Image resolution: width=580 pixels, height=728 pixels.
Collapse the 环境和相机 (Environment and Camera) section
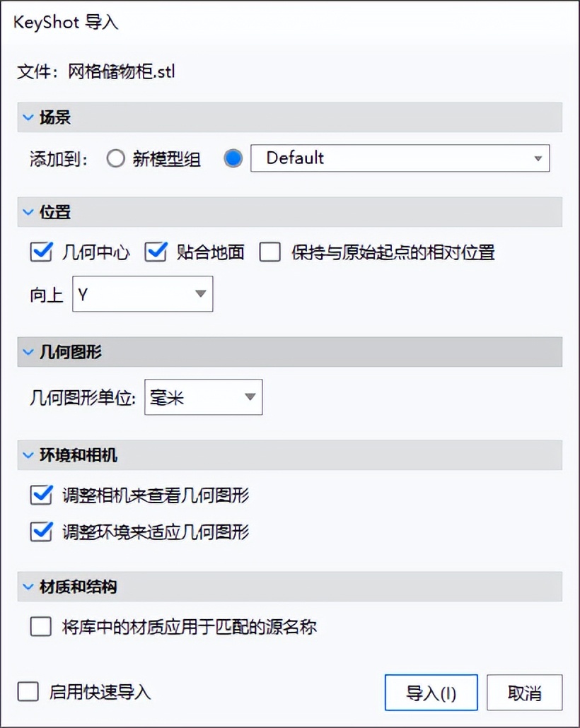[28, 455]
